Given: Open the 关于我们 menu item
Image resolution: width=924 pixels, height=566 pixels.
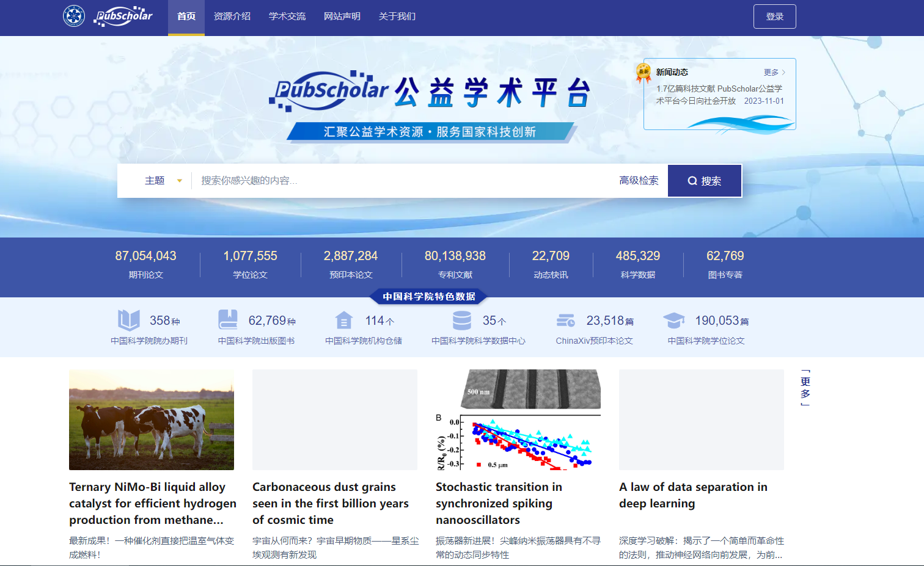Looking at the screenshot, I should tap(397, 16).
